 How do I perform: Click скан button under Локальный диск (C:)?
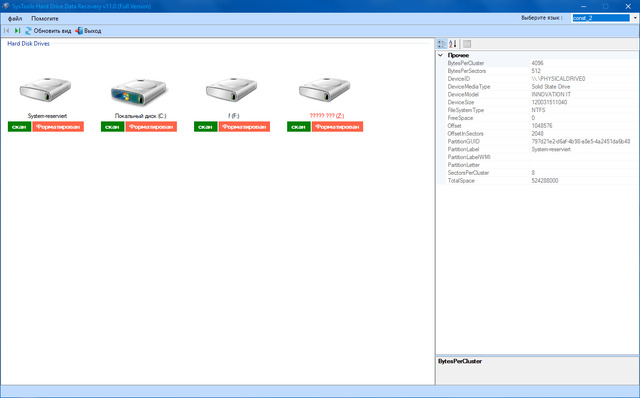pos(112,127)
